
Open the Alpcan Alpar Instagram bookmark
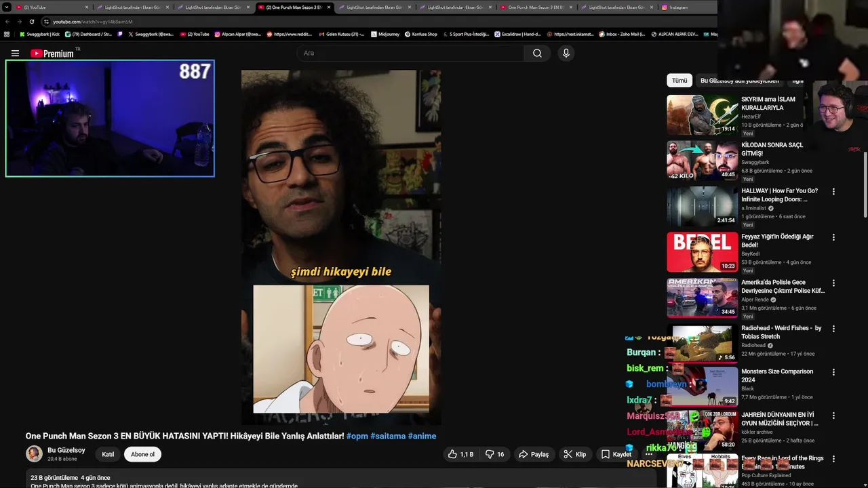(x=238, y=34)
